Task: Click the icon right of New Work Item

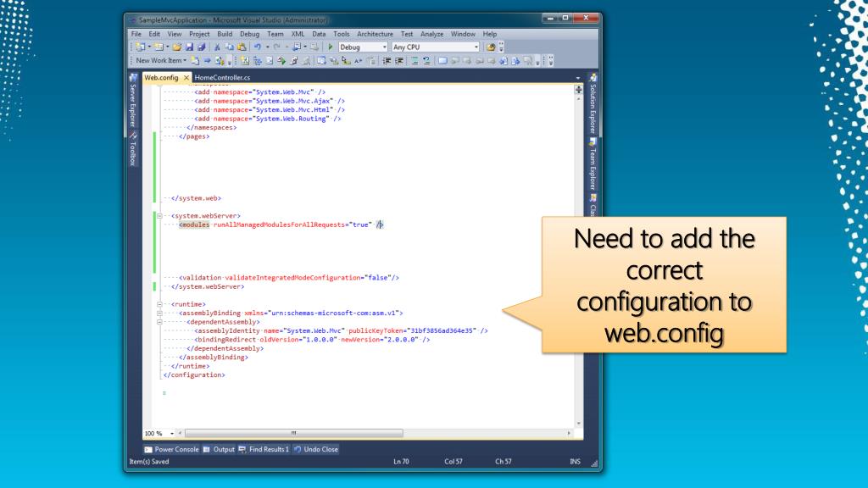Action: pyautogui.click(x=195, y=60)
